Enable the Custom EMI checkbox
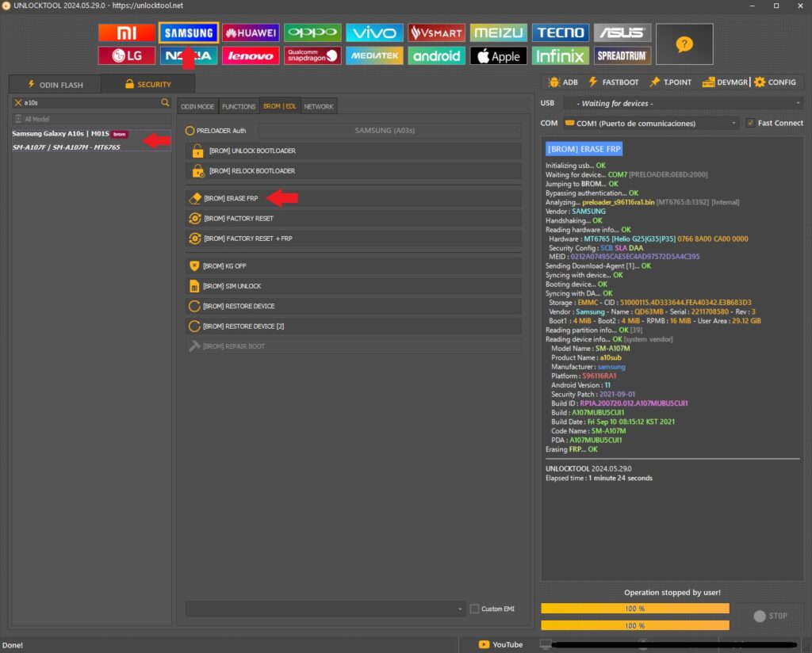Screen dimensions: 812x653 pos(474,609)
